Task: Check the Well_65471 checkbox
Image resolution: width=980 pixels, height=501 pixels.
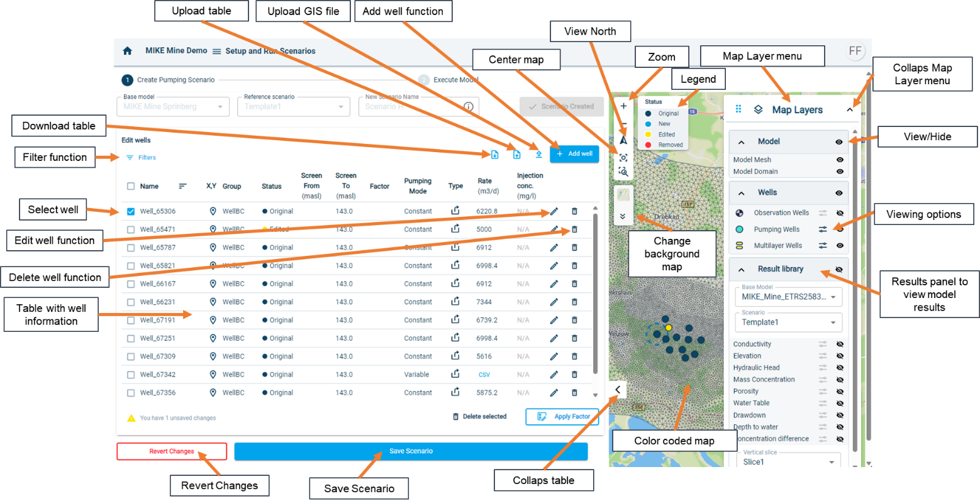Action: [131, 230]
